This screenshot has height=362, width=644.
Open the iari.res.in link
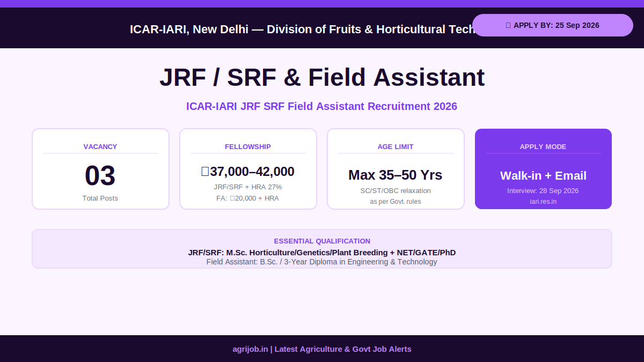click(543, 202)
